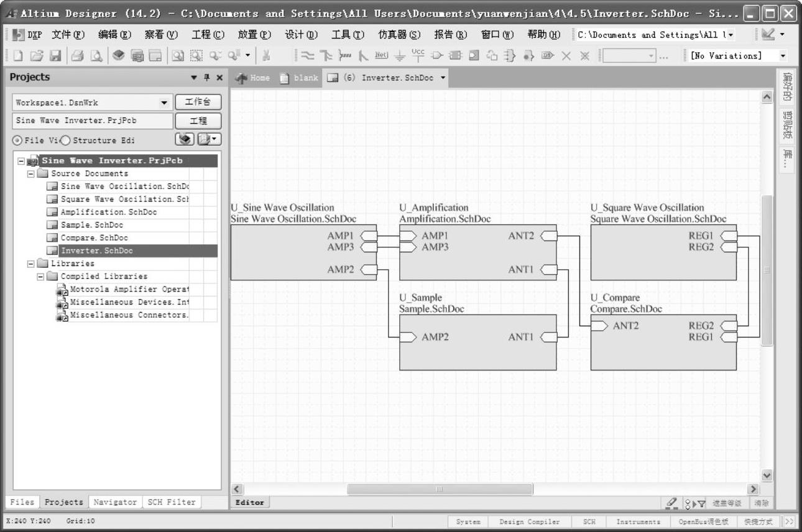Click the Print icon in toolbar

[77, 56]
